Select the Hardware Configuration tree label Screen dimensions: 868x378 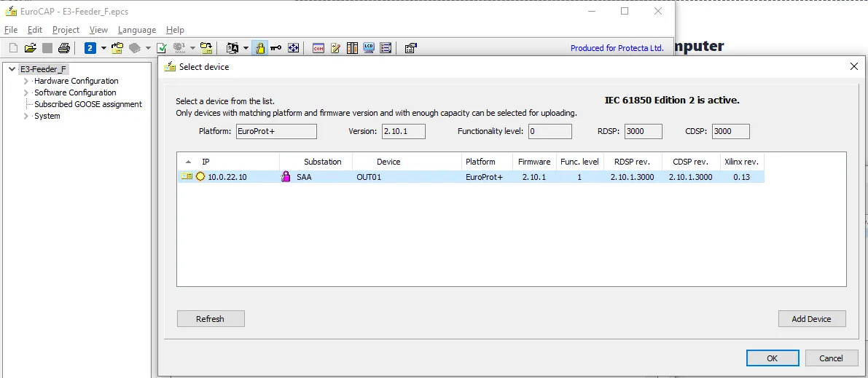[77, 81]
